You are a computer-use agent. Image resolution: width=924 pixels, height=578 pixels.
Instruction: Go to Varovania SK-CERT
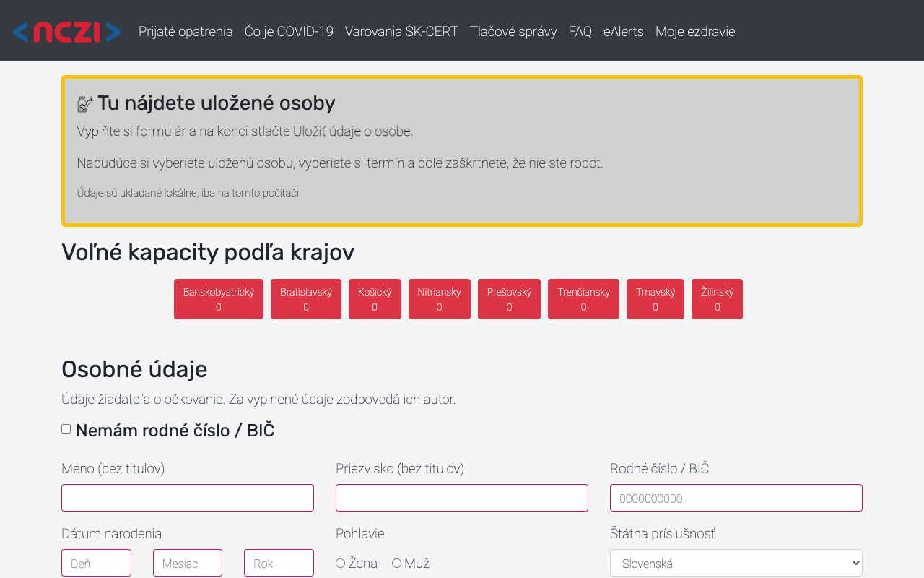pyautogui.click(x=401, y=32)
